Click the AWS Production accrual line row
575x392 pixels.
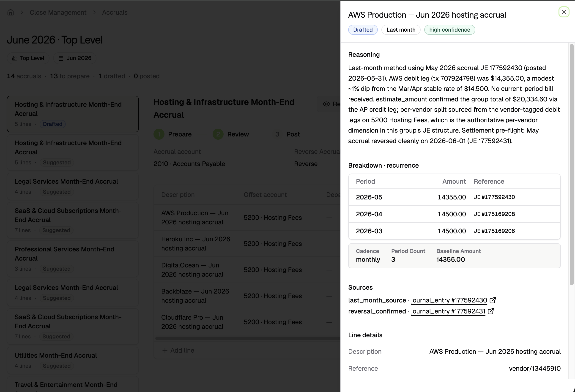pyautogui.click(x=247, y=218)
